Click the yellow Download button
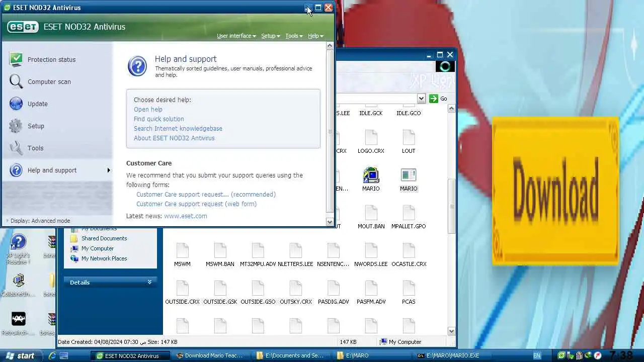The image size is (644, 362). pos(555,191)
